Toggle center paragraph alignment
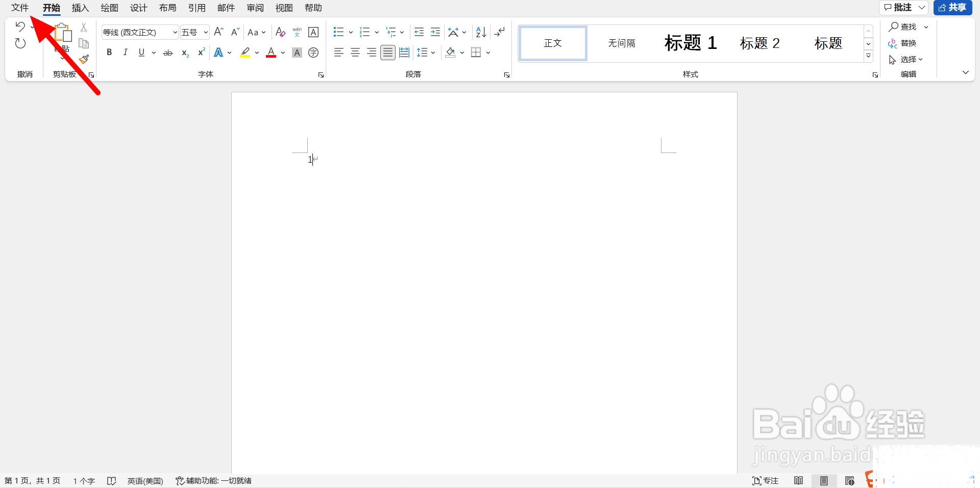 355,52
